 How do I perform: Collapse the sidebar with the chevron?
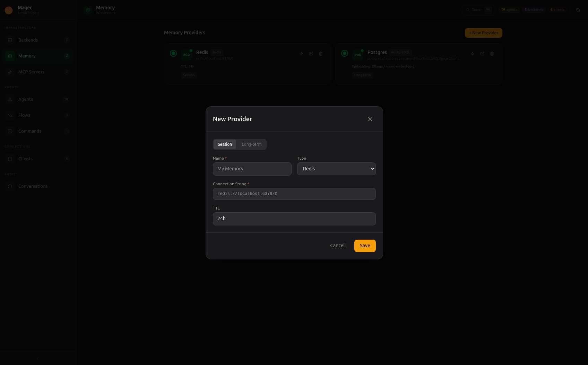point(37,358)
